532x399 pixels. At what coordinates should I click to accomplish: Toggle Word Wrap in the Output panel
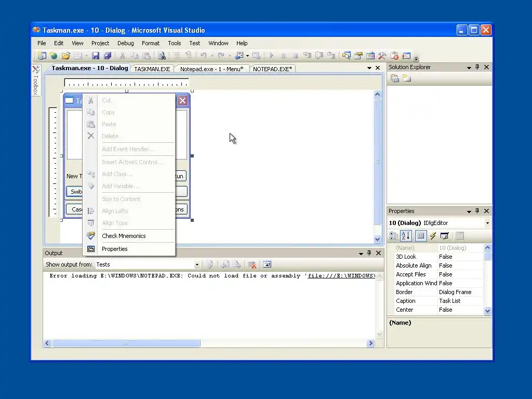click(x=267, y=264)
